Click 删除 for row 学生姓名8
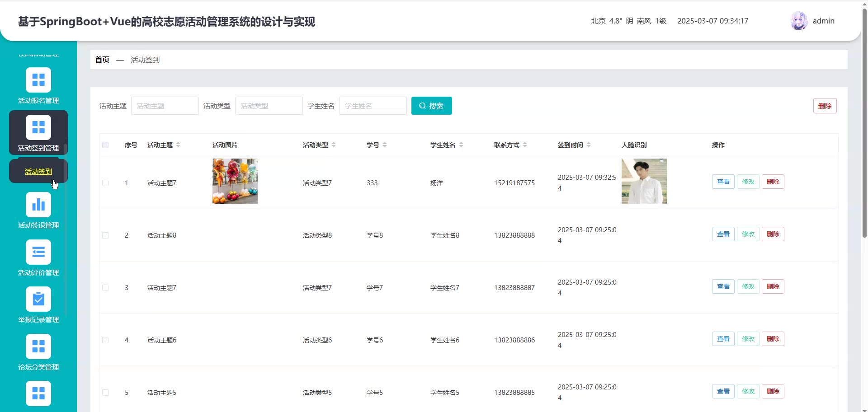This screenshot has width=868, height=412. coord(773,234)
